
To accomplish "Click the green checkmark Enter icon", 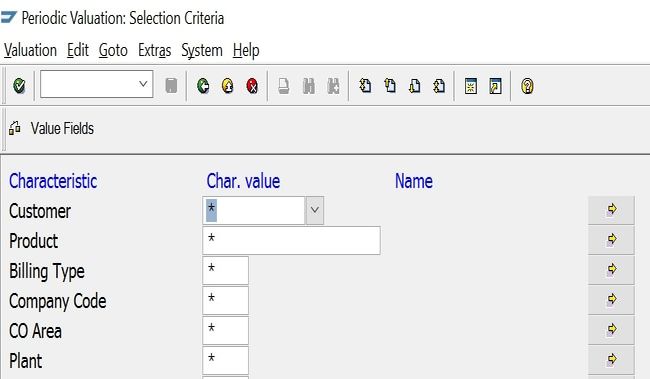I will (19, 86).
